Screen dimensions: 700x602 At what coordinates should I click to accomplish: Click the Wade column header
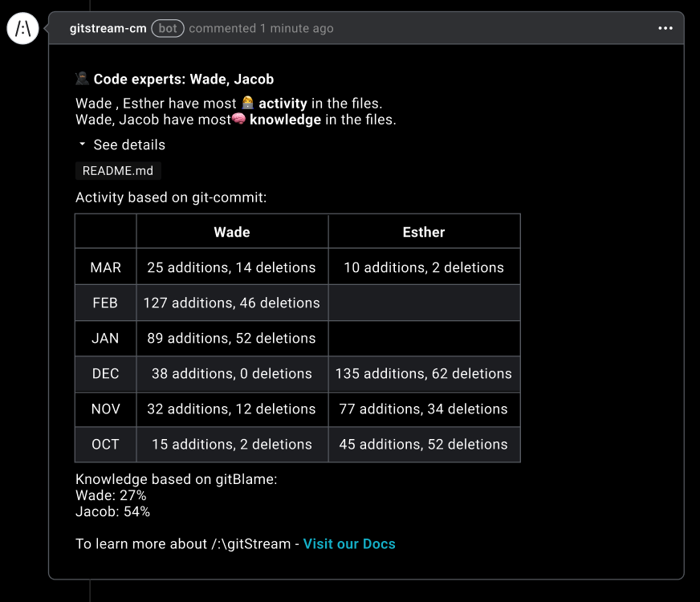(231, 232)
